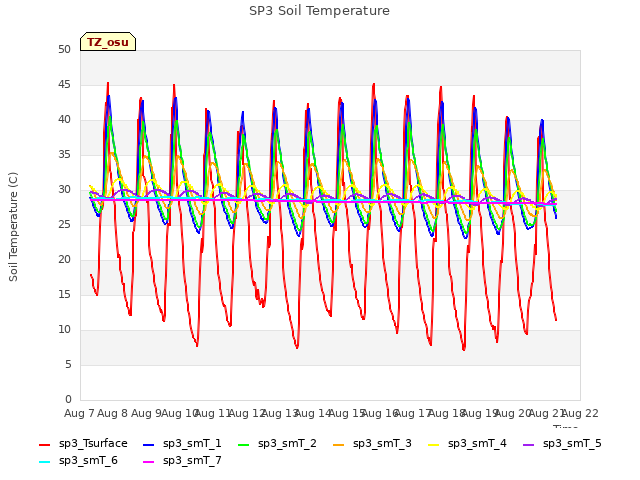Toggle sp3_smT_1 legend entry
This screenshot has width=640, height=480.
click(x=182, y=444)
